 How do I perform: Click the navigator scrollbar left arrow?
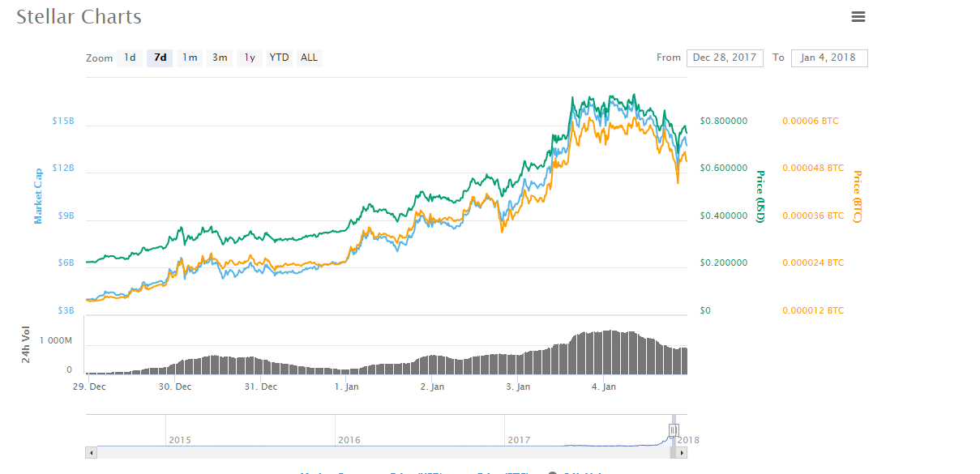(91, 453)
